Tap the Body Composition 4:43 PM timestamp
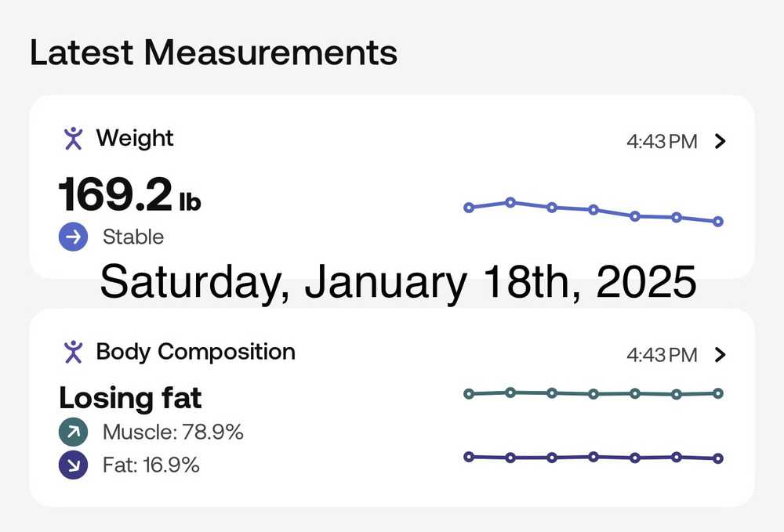Viewport: 784px width, 532px height. (662, 355)
